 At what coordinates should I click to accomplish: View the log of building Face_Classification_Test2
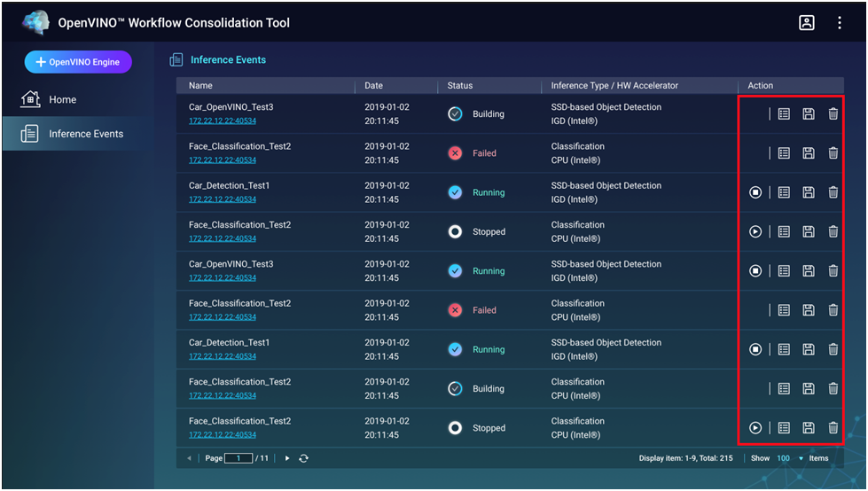(784, 389)
